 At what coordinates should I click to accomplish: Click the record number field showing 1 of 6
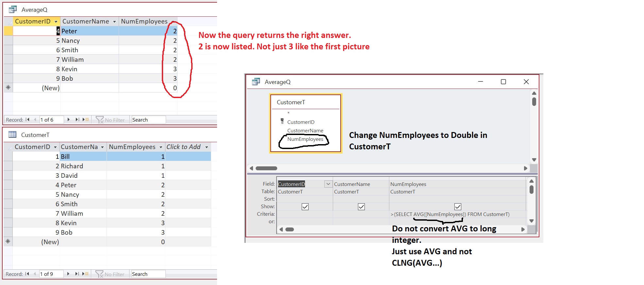[52, 120]
